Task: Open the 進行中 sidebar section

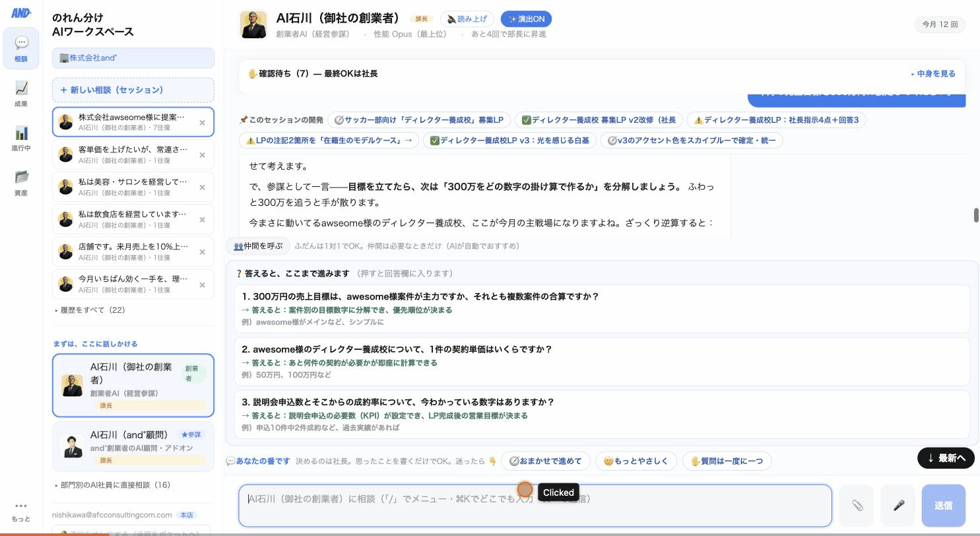Action: [x=21, y=139]
